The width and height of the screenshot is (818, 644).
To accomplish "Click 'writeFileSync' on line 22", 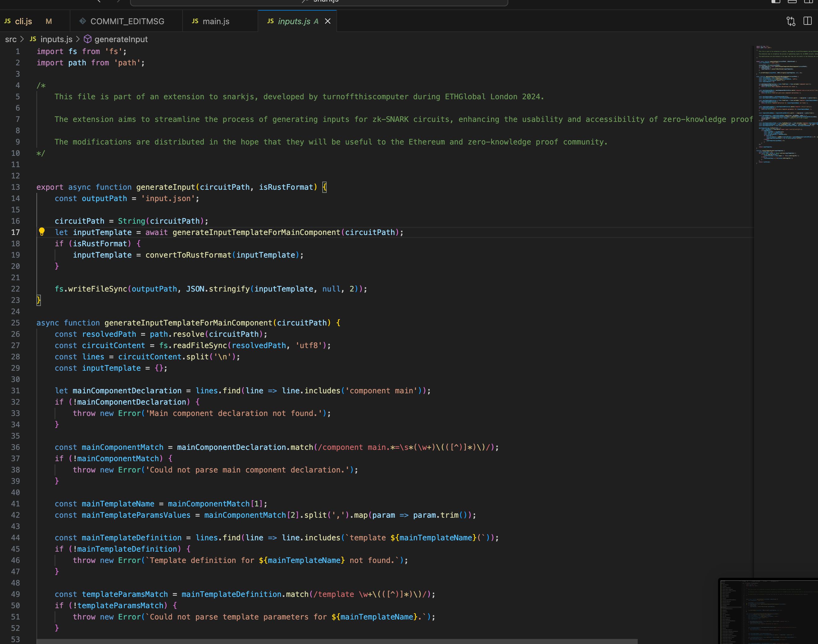I will [98, 289].
